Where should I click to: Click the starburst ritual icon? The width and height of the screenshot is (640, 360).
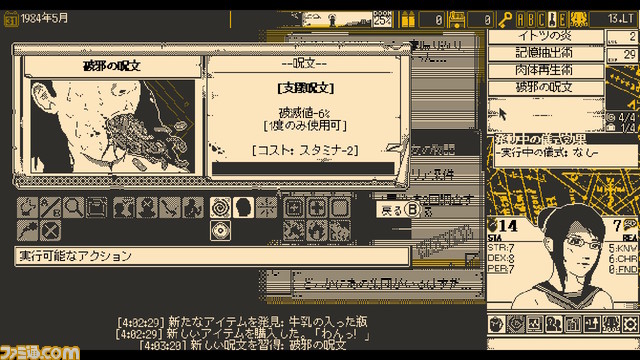[x=267, y=207]
